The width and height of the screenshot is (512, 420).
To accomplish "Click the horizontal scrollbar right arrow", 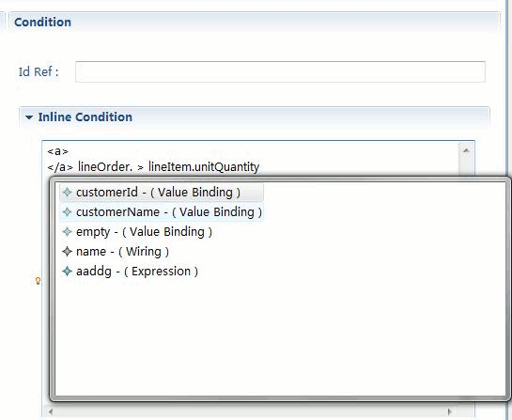I will pyautogui.click(x=450, y=412).
